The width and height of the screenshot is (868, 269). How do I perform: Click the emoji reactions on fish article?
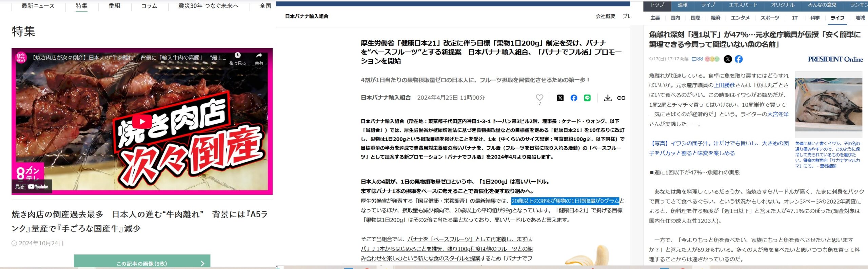point(712,59)
